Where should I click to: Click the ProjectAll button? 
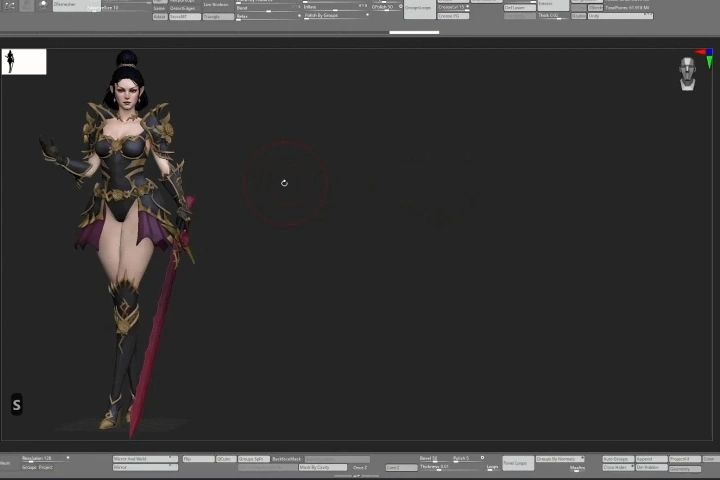click(x=685, y=459)
